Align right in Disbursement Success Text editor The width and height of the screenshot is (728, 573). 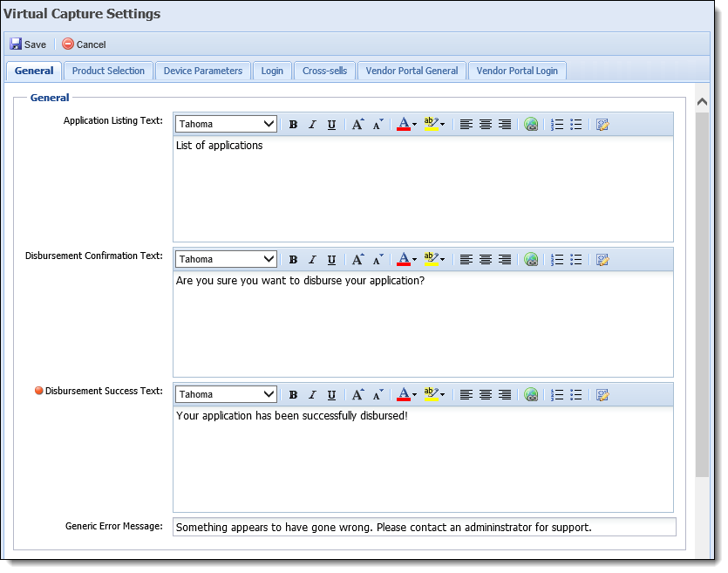(505, 395)
